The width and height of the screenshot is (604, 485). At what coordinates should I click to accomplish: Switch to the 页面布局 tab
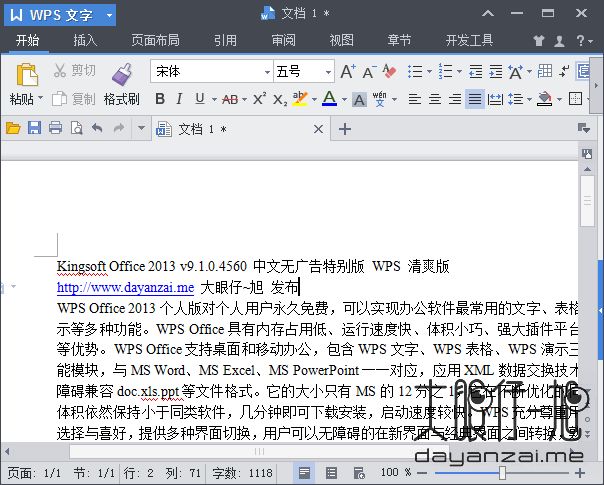pyautogui.click(x=155, y=40)
